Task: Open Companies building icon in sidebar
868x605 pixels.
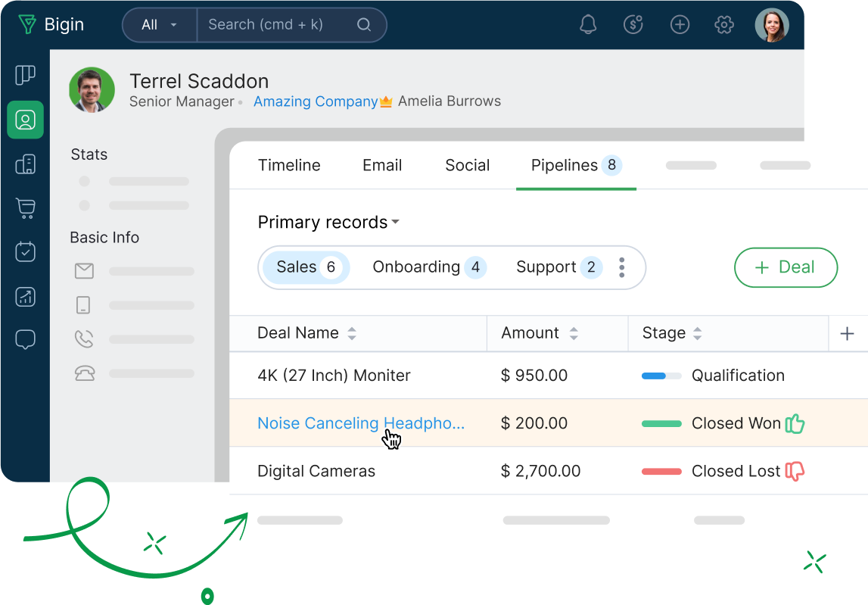Action: tap(25, 164)
